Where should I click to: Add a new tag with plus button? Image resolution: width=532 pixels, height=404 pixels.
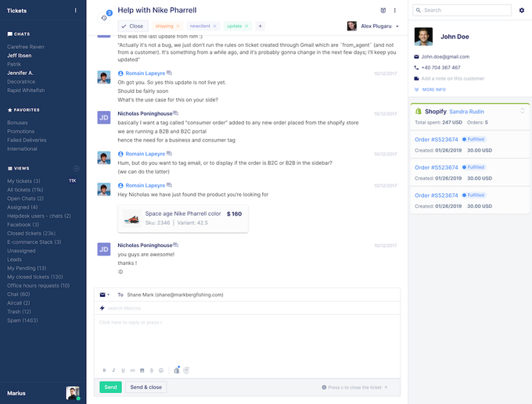point(260,26)
